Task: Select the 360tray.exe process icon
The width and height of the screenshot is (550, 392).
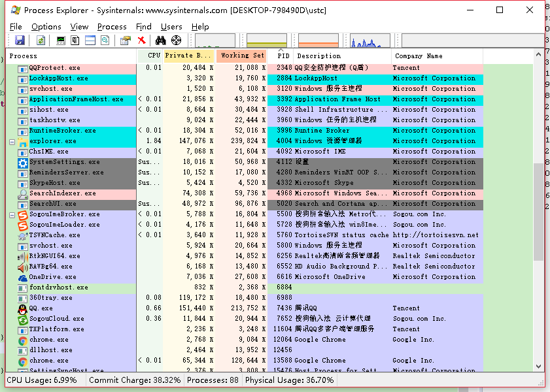Action: coord(23,299)
